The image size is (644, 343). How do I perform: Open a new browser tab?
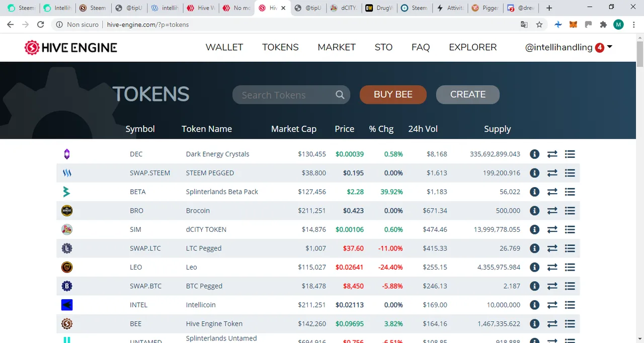[x=549, y=8]
